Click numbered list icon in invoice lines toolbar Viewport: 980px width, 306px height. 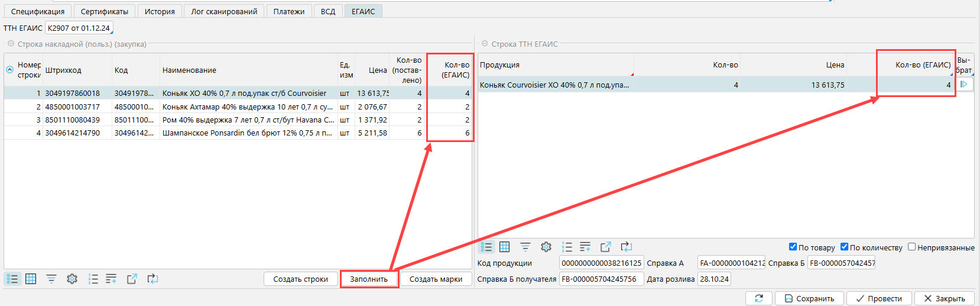(x=93, y=279)
